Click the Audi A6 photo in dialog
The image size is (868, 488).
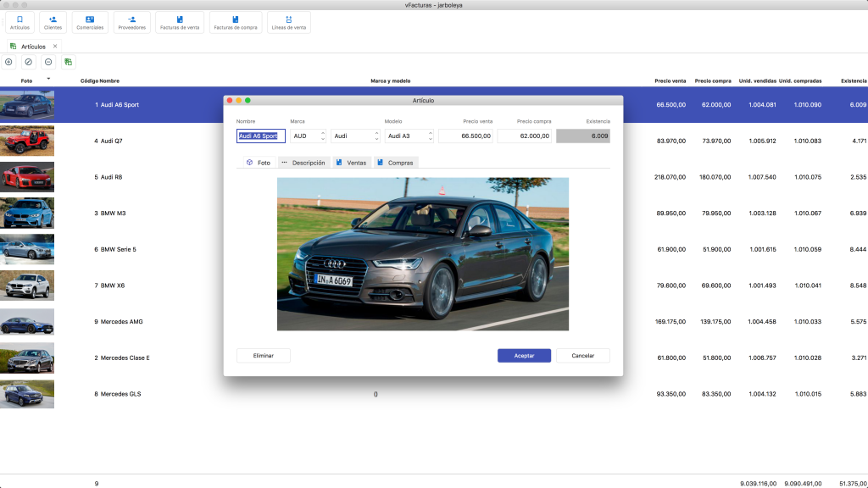click(x=423, y=254)
